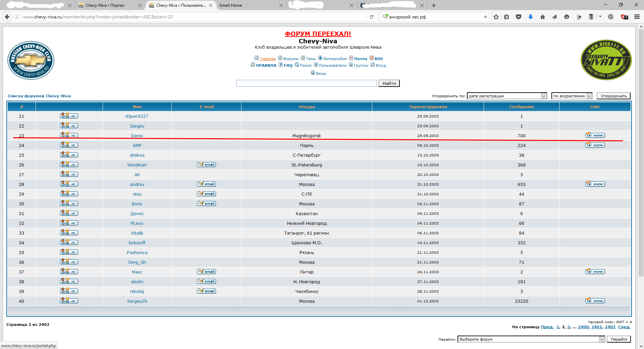644x349 pixels.
Task: Expand the forum selection jump dropdown
Action: pyautogui.click(x=601, y=339)
